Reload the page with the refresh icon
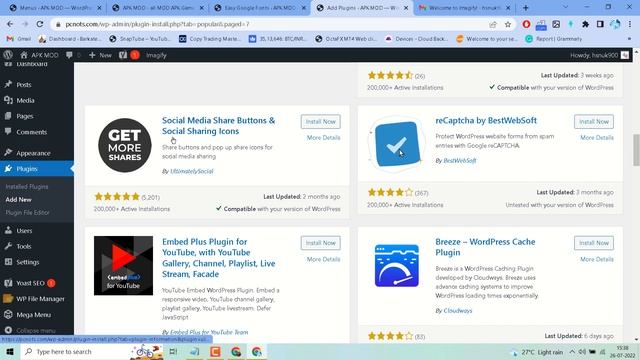The height and width of the screenshot is (360, 640). point(40,24)
